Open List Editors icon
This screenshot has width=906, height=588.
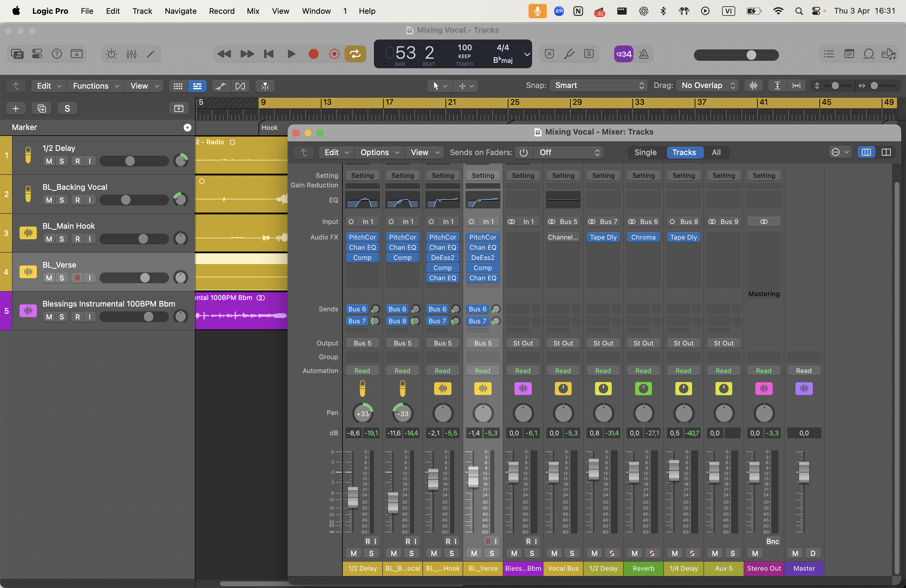pos(829,54)
